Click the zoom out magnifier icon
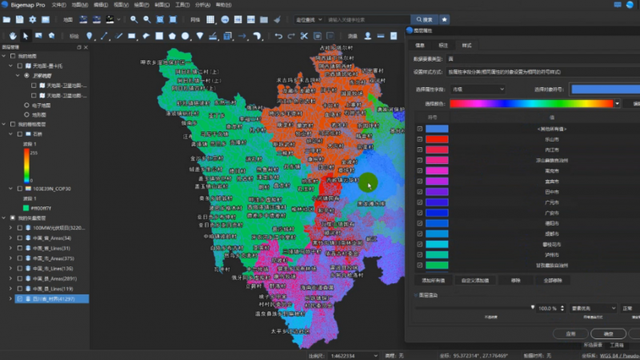Screen dimensions: 640x360 (x=147, y=19)
